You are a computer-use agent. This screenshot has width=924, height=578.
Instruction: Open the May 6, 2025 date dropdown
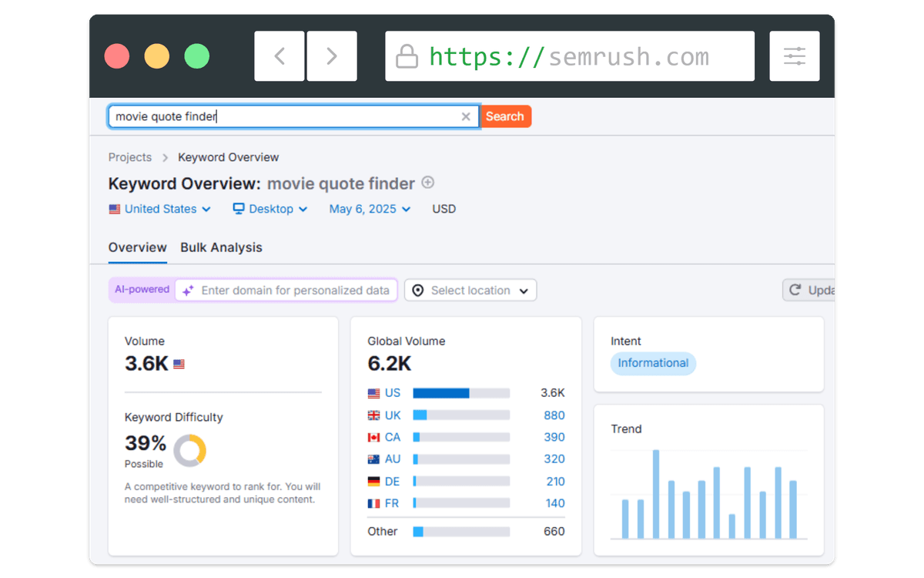(x=370, y=209)
